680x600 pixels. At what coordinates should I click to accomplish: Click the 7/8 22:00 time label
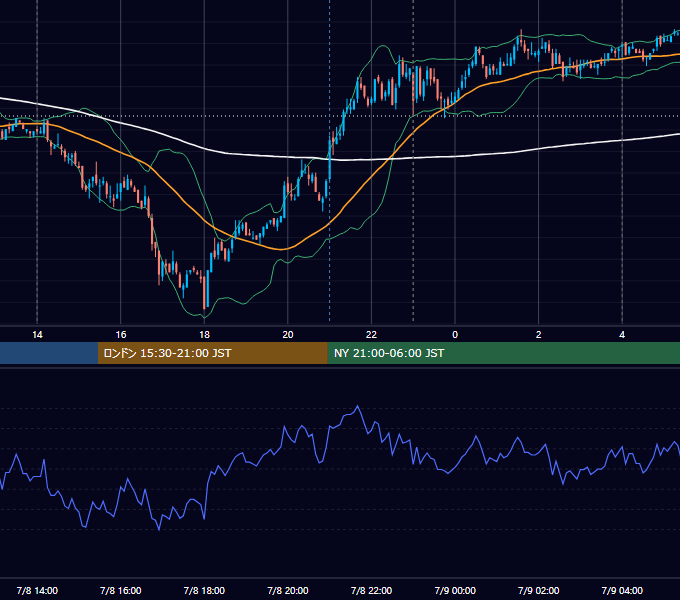point(371,590)
